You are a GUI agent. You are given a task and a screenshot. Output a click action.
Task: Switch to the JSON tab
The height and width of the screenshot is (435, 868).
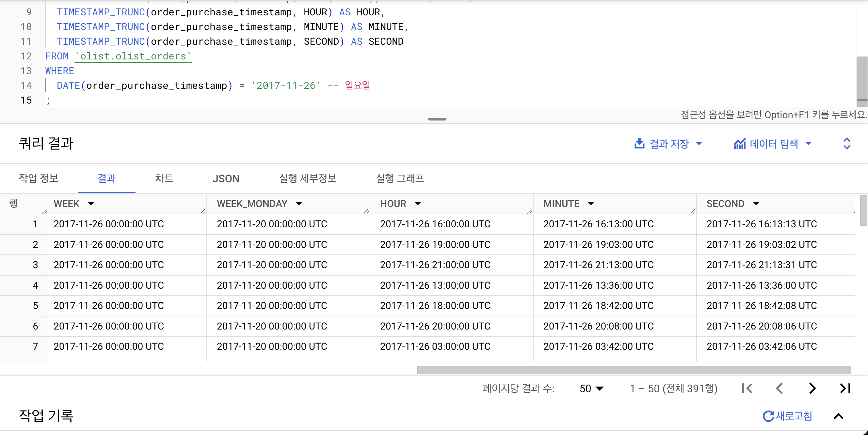pos(226,178)
